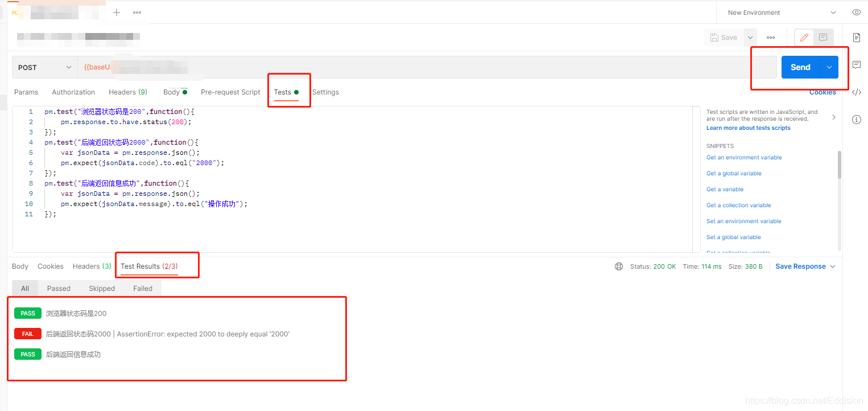Open the Cookies link under Send
The image size is (868, 411).
[x=822, y=92]
